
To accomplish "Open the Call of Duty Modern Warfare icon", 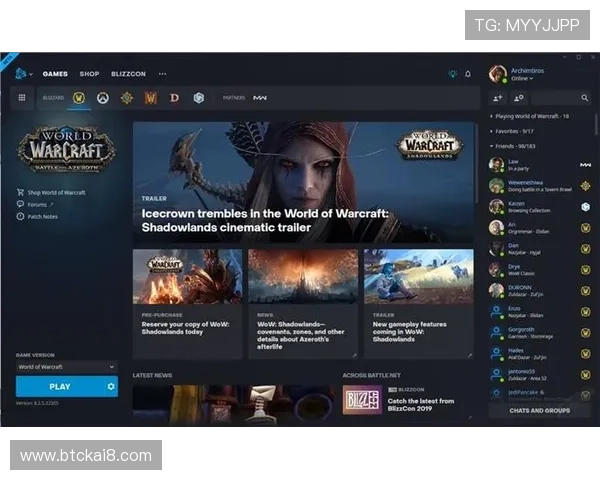I will pyautogui.click(x=259, y=98).
